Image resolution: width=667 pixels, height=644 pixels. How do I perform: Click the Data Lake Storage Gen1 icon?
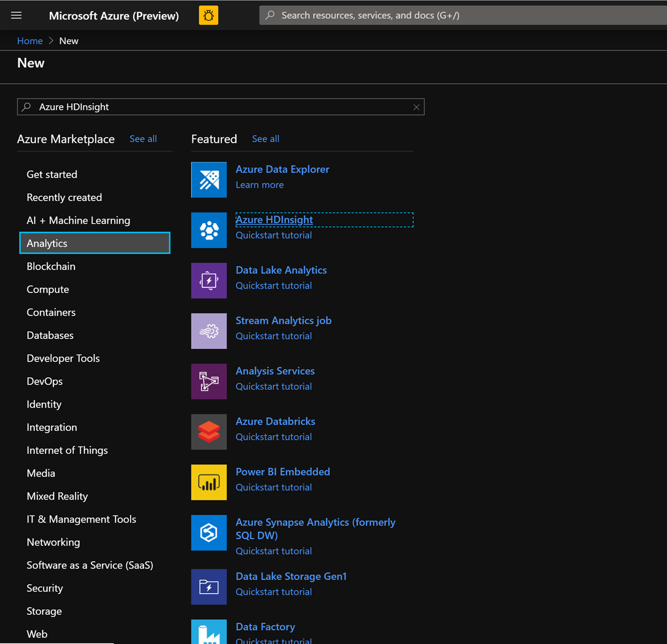tap(209, 587)
